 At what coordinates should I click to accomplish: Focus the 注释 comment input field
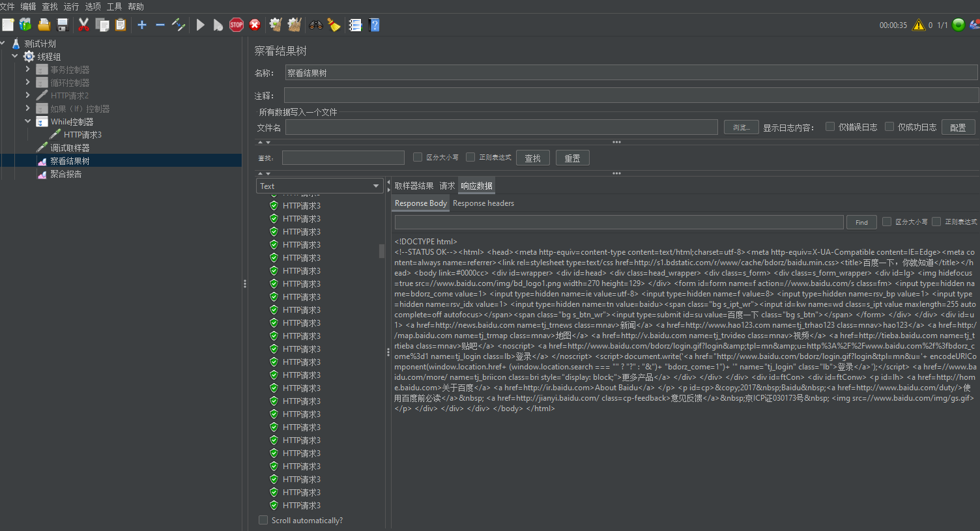point(631,95)
